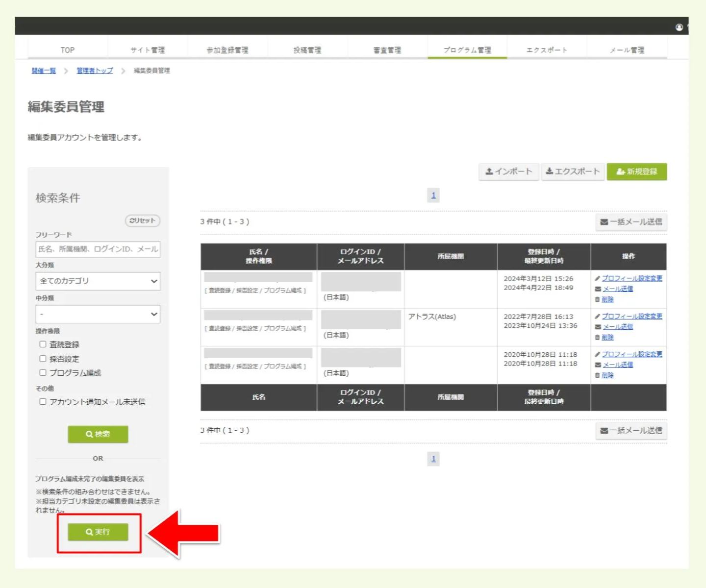The image size is (706, 588).
Task: Click the green 検索 search button
Action: (x=98, y=434)
